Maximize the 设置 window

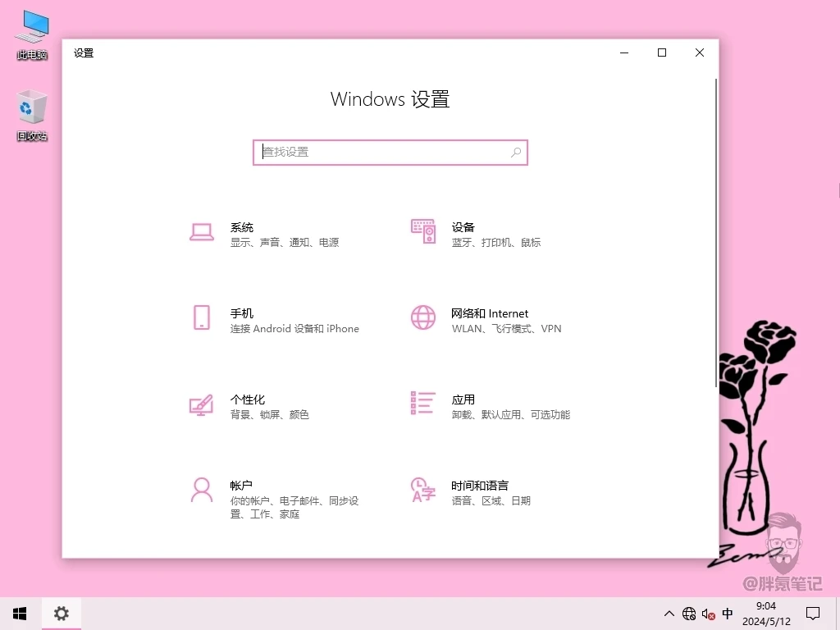[x=662, y=52]
